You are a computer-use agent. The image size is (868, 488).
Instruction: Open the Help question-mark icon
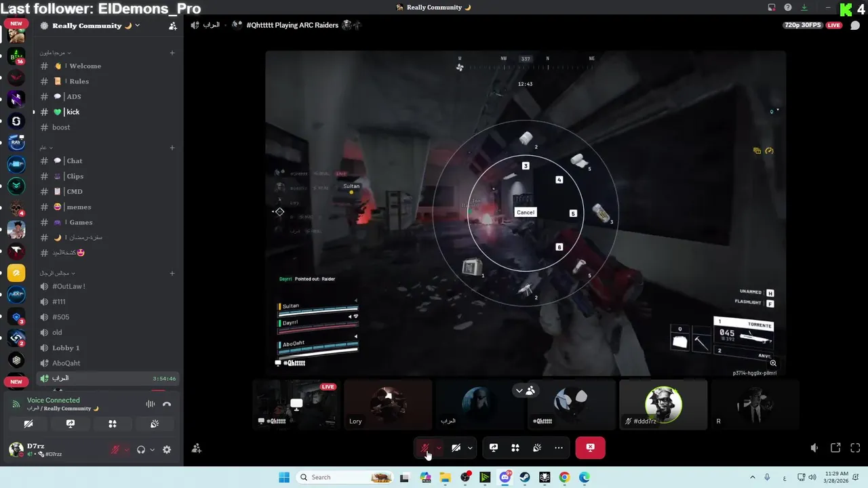tap(788, 7)
